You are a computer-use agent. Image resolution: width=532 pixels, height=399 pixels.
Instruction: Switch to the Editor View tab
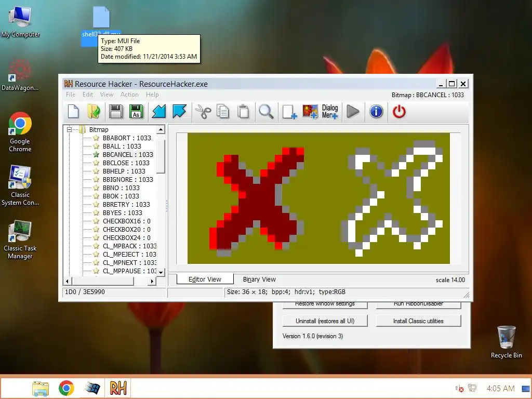[x=205, y=279]
